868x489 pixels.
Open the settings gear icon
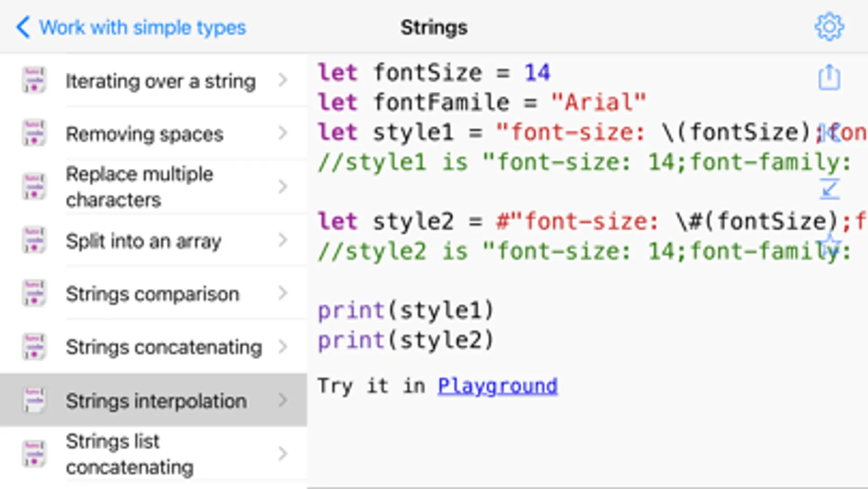pos(829,27)
